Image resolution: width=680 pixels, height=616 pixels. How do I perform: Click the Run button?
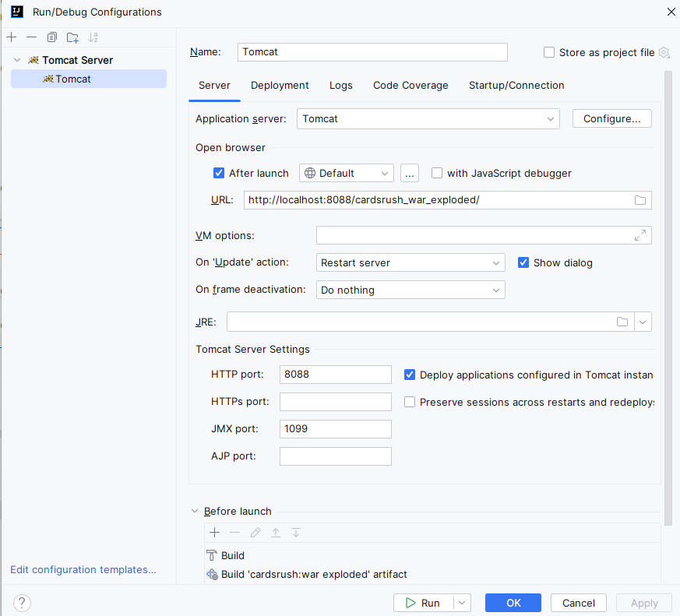pos(424,603)
